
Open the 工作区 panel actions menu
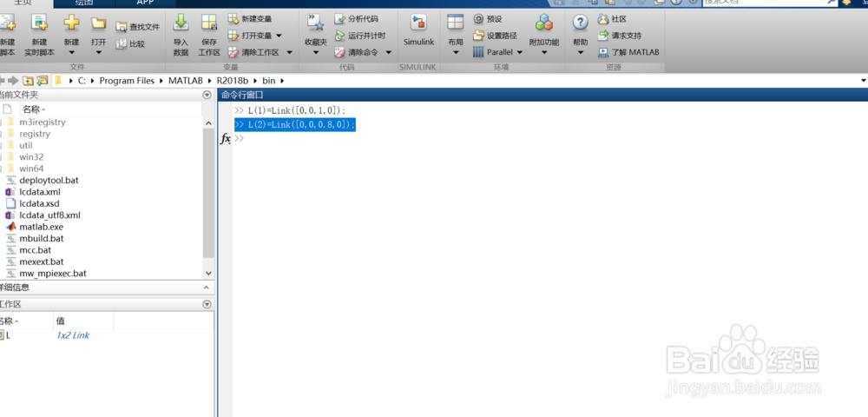tap(207, 304)
